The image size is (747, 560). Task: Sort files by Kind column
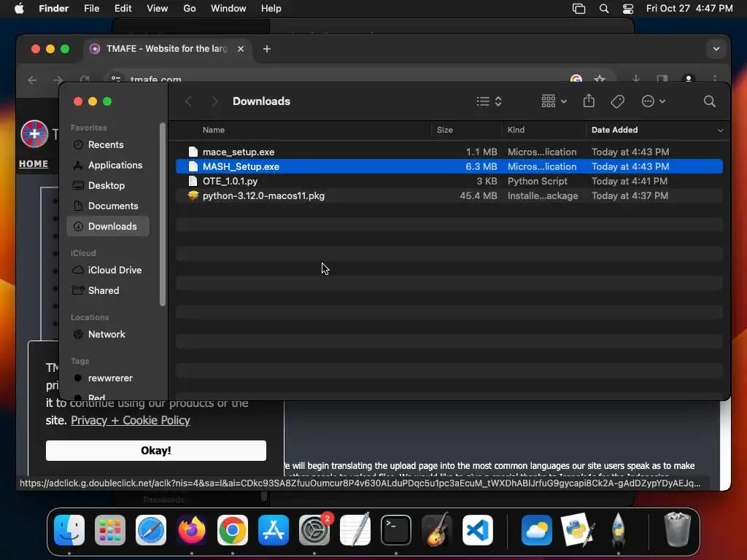coord(516,130)
